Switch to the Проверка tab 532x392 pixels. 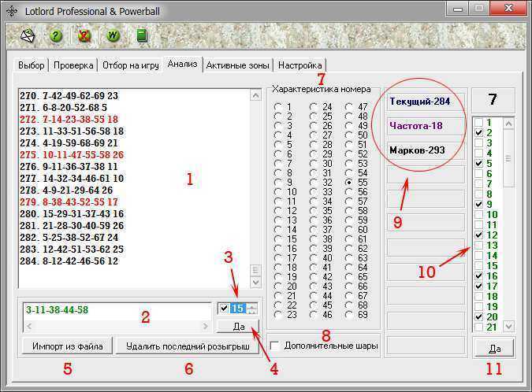(73, 65)
